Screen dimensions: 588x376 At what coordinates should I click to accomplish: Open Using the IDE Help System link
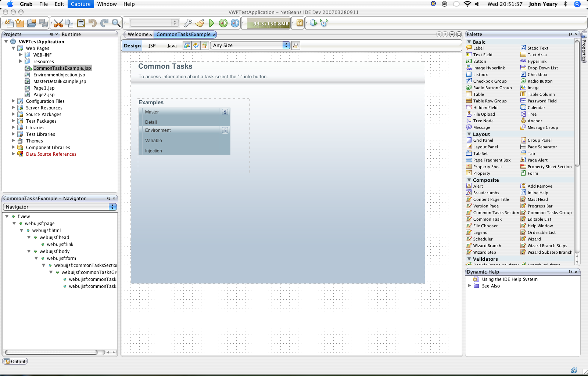point(509,279)
